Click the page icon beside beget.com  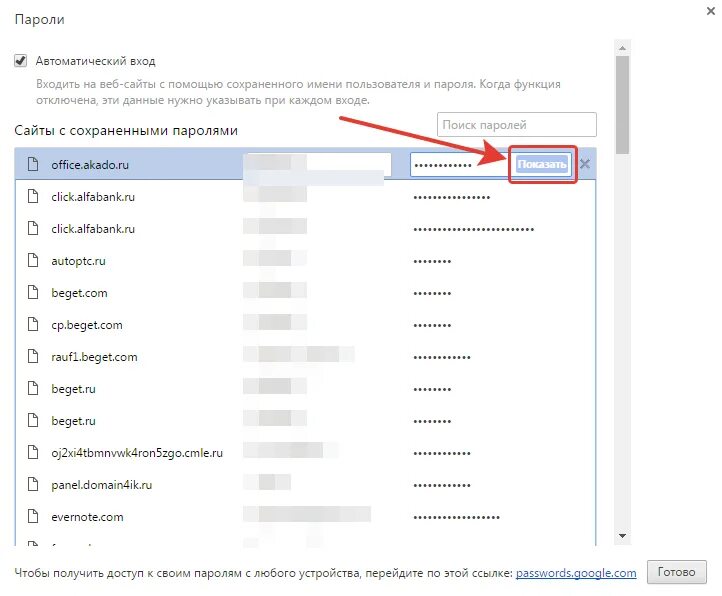33,292
